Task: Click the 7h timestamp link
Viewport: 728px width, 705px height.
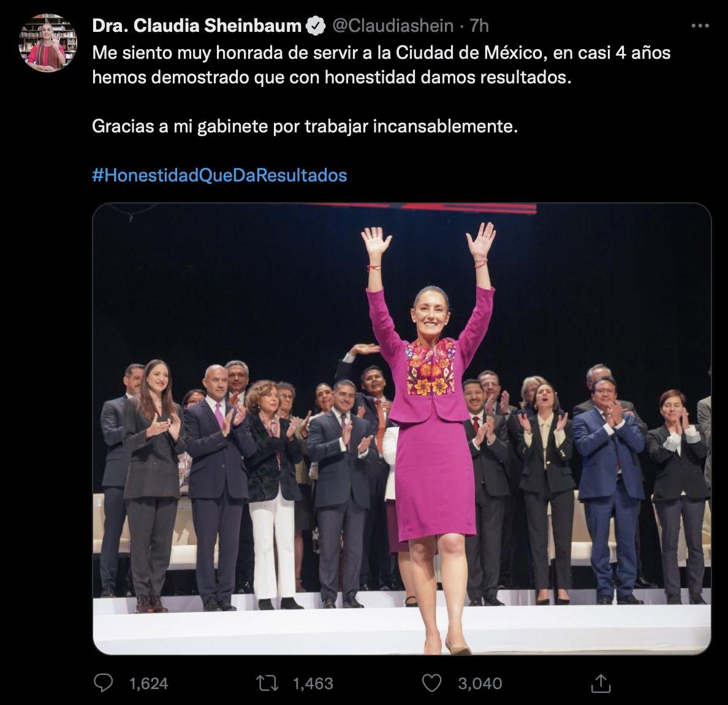Action: 479,26
